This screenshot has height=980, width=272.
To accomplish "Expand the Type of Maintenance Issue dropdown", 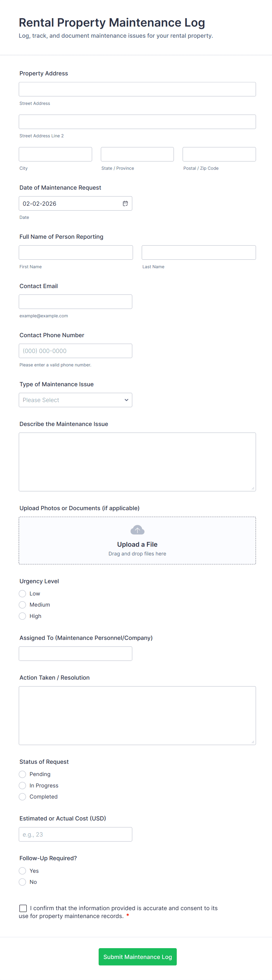I will 75,400.
